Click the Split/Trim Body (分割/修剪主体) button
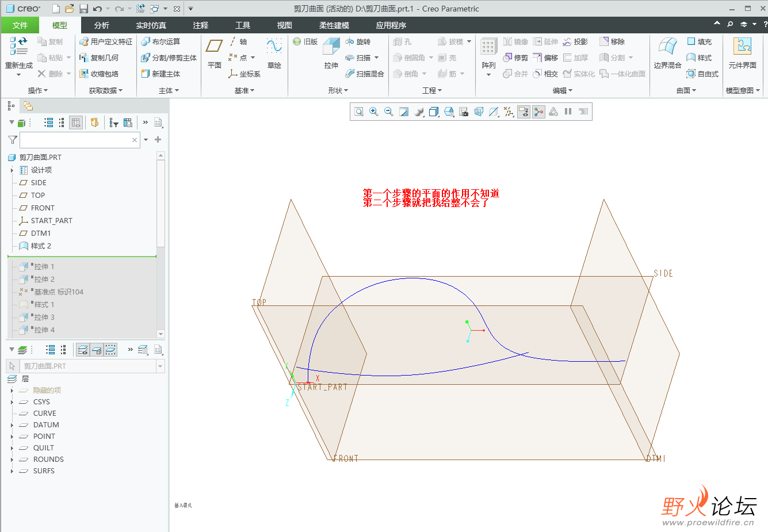768x532 pixels. [x=169, y=58]
